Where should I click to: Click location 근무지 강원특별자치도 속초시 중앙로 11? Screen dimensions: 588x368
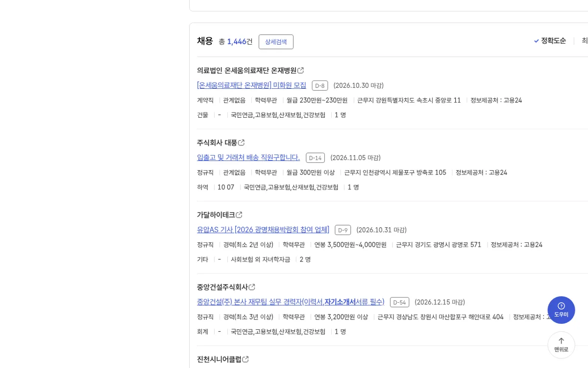tap(409, 100)
